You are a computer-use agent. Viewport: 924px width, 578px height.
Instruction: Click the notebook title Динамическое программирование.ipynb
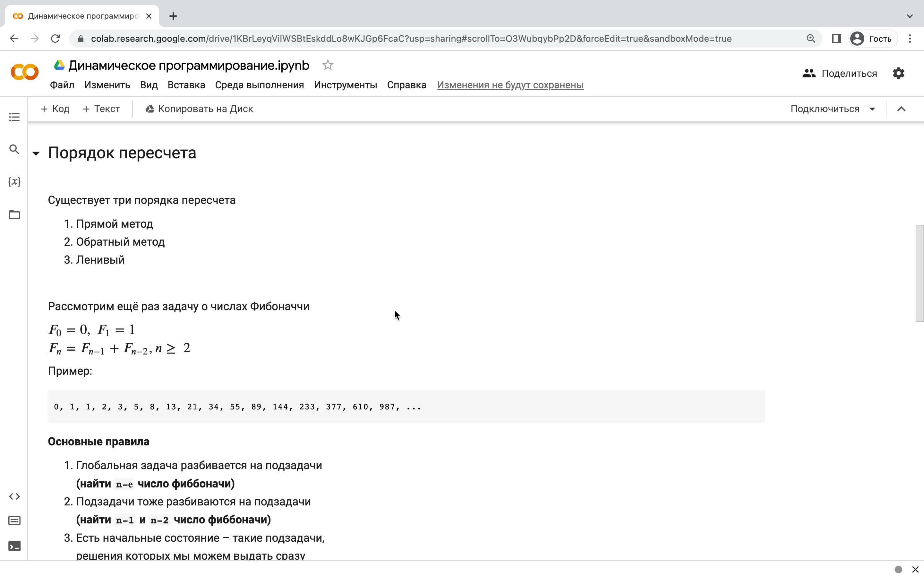point(189,66)
